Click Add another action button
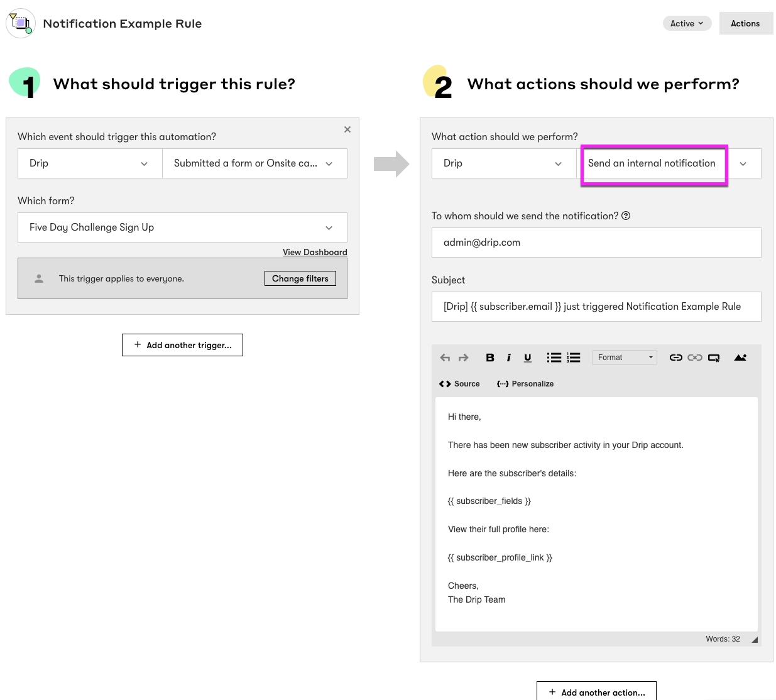776x700 pixels. pyautogui.click(x=596, y=692)
